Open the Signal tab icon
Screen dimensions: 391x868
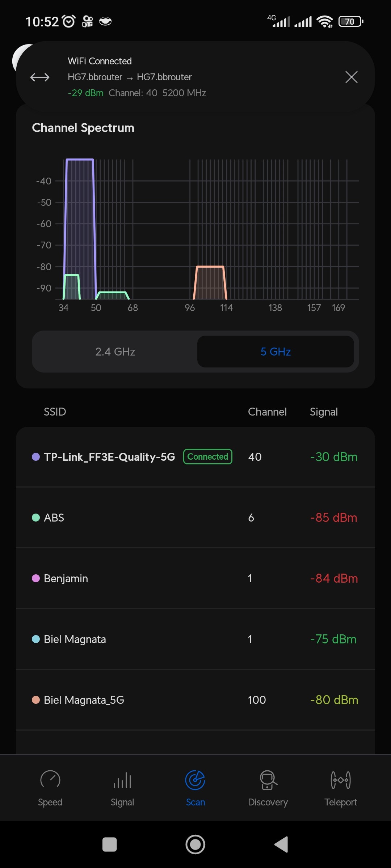tap(122, 780)
